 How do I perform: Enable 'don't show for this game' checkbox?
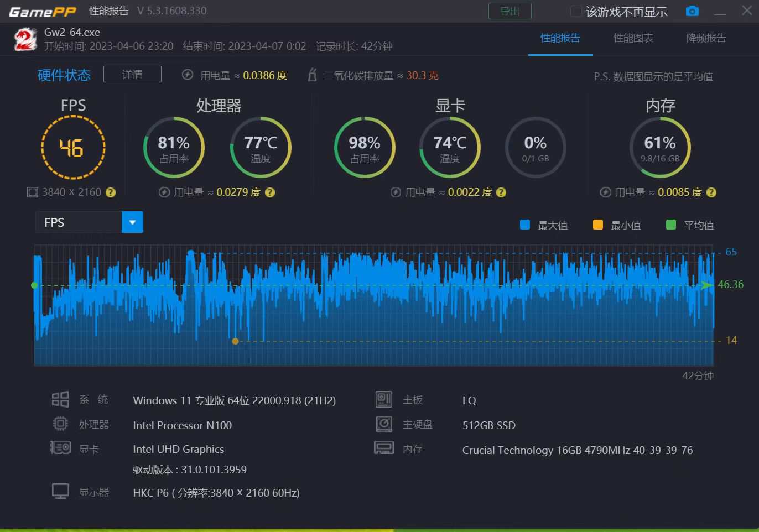coord(576,11)
